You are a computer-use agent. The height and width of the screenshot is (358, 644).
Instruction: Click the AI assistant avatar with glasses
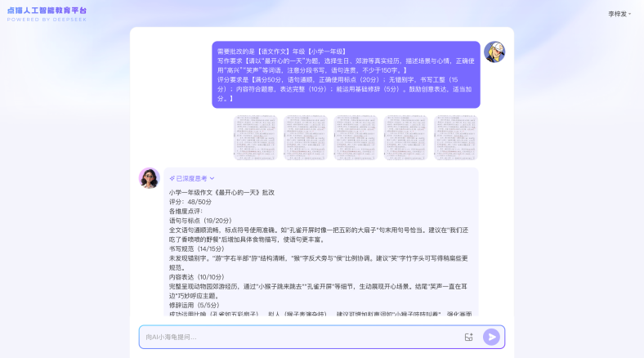coord(149,178)
